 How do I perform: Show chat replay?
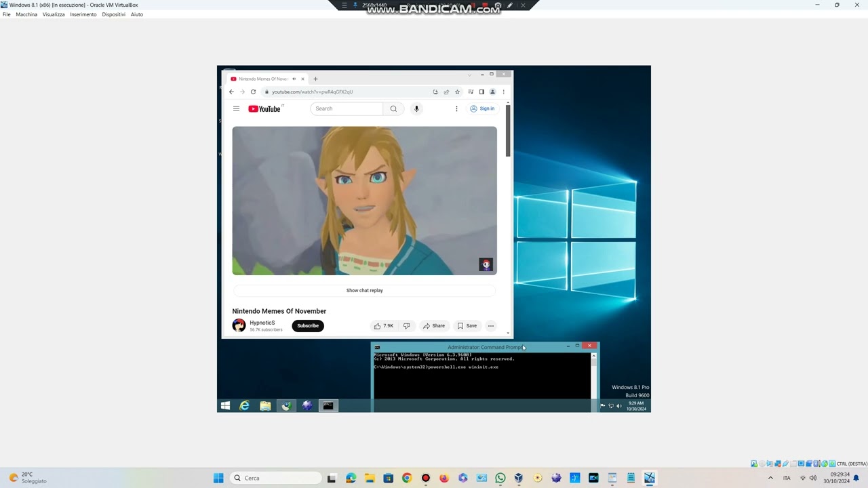364,290
